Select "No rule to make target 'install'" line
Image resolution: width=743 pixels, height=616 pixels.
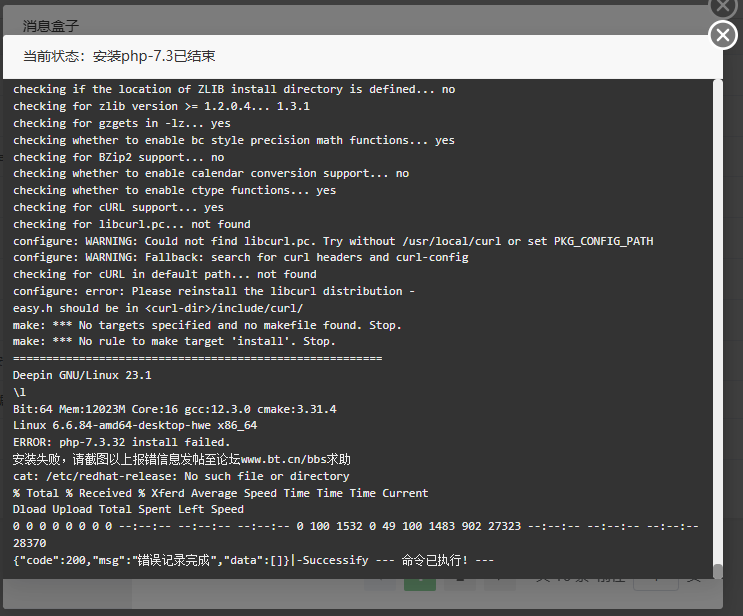174,342
